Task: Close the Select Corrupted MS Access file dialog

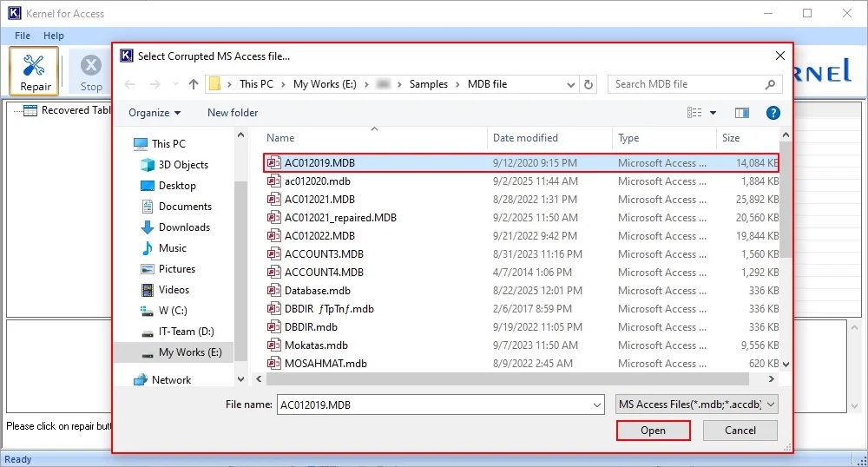Action: coord(780,56)
